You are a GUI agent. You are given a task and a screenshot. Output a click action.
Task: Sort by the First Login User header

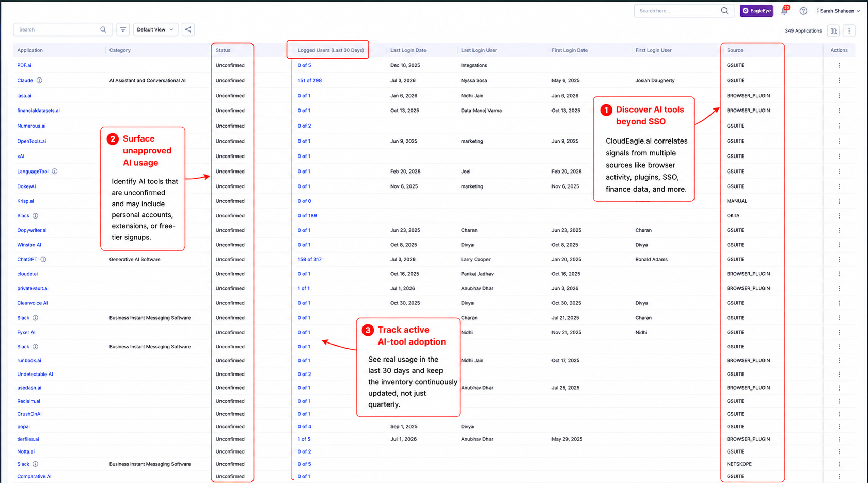click(x=653, y=50)
